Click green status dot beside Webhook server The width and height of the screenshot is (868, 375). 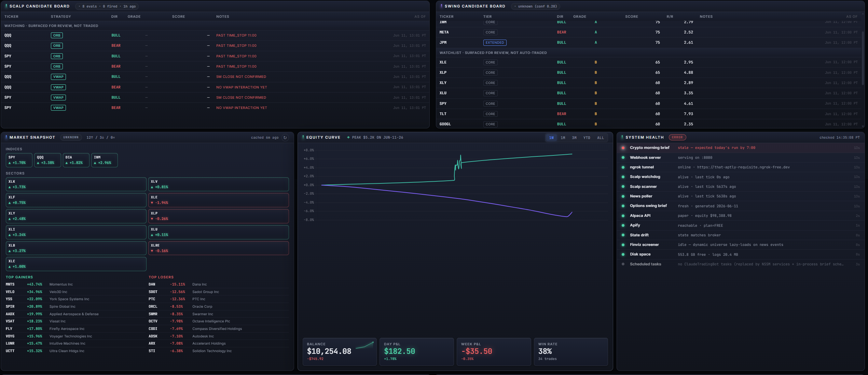[623, 157]
